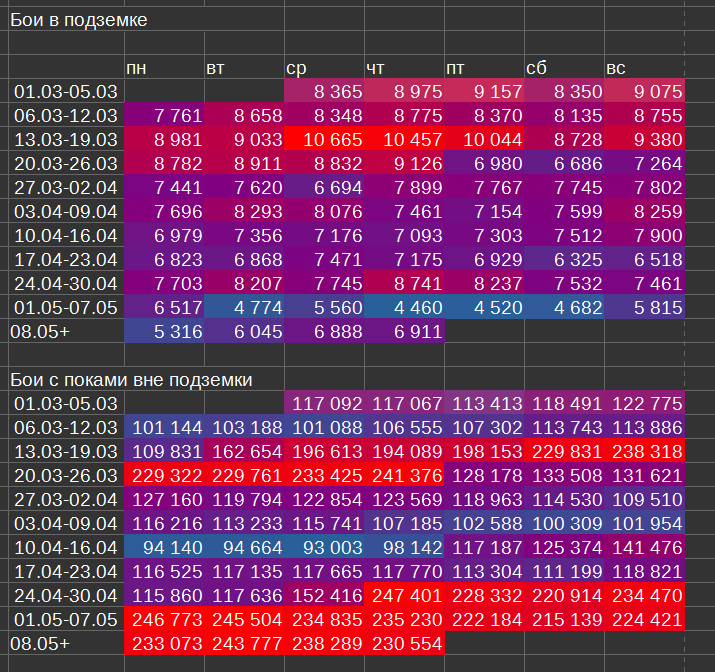
Task: Select the cell with value 9 126
Action: click(404, 163)
